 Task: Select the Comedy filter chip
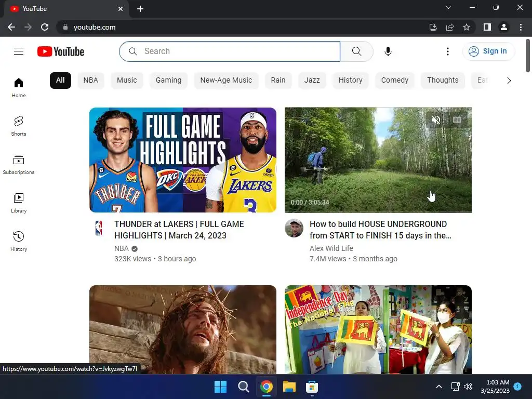coord(395,81)
